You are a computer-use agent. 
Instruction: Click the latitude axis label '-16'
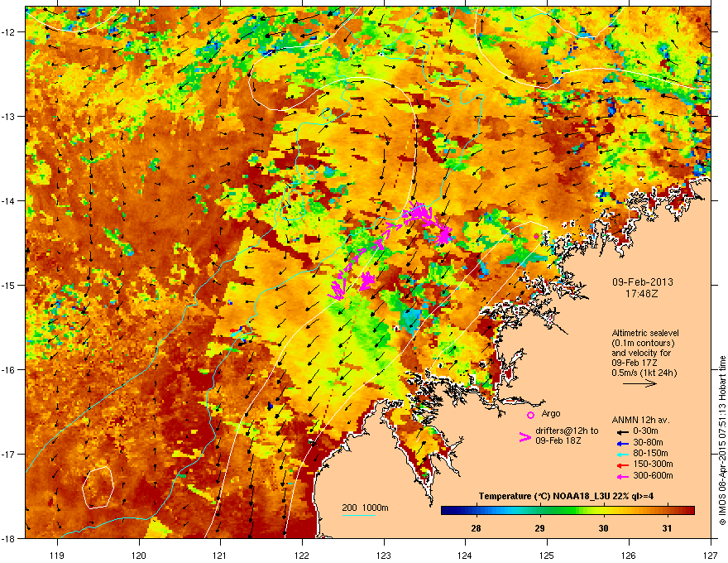8,370
